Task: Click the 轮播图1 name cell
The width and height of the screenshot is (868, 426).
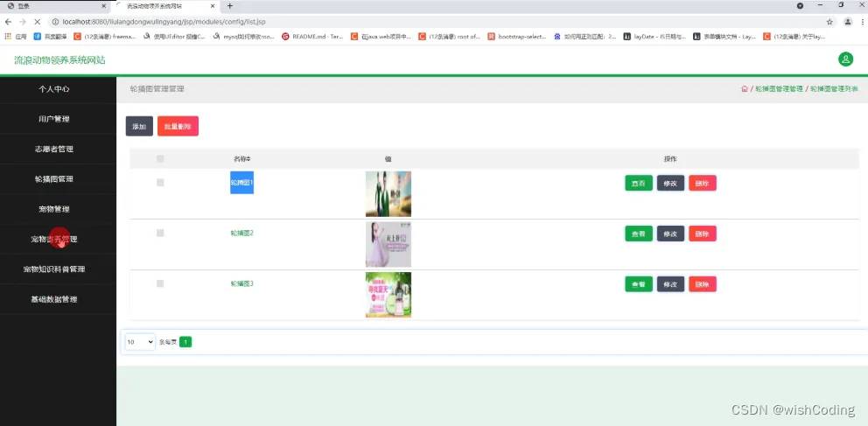Action: (x=241, y=183)
